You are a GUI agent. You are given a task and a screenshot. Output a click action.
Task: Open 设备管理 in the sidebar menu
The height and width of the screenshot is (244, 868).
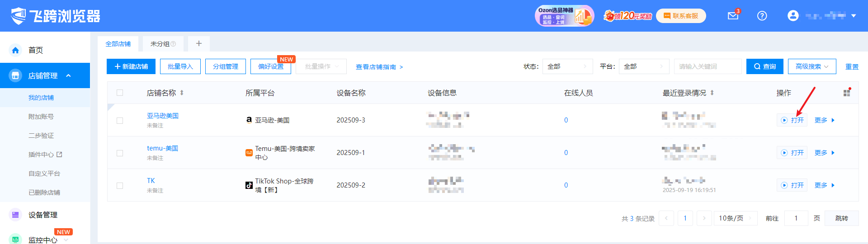pyautogui.click(x=43, y=215)
